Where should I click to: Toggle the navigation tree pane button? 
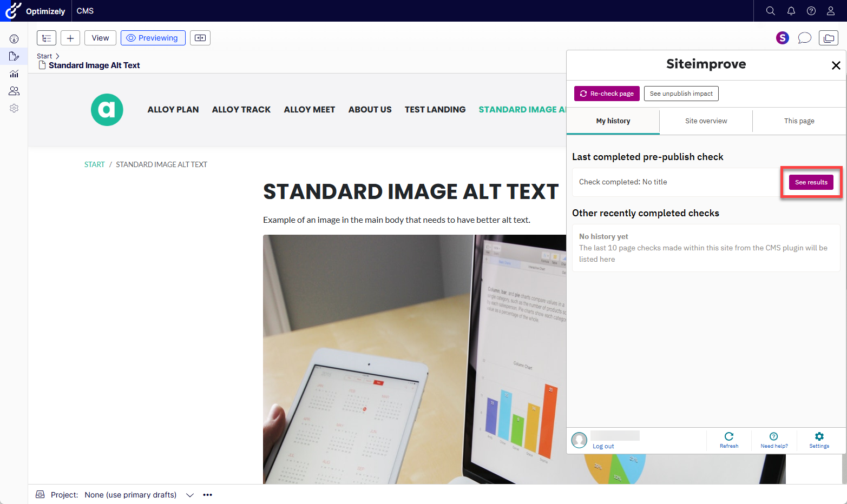(47, 38)
